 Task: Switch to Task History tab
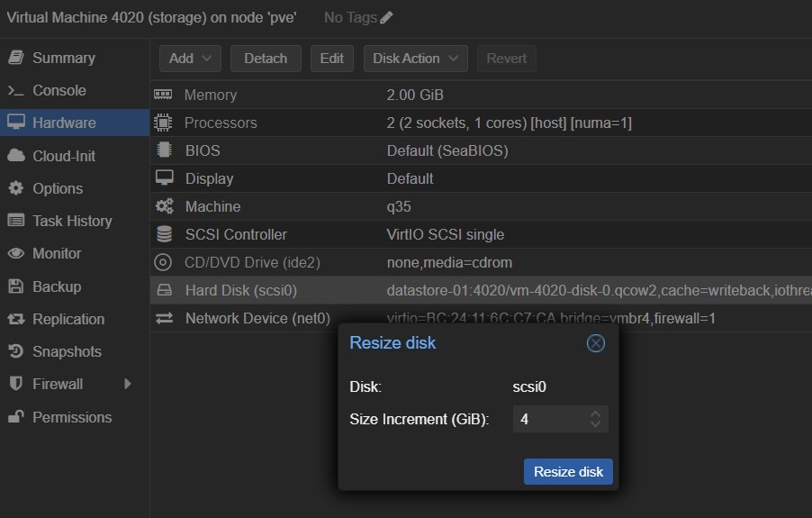click(x=72, y=221)
